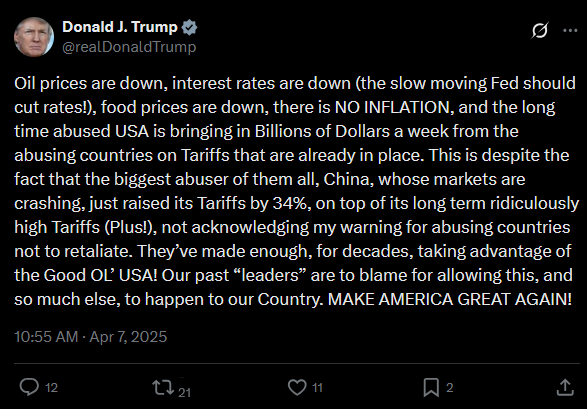Image resolution: width=587 pixels, height=409 pixels.
Task: Click the words NO INFLATION in the post
Action: [392, 107]
